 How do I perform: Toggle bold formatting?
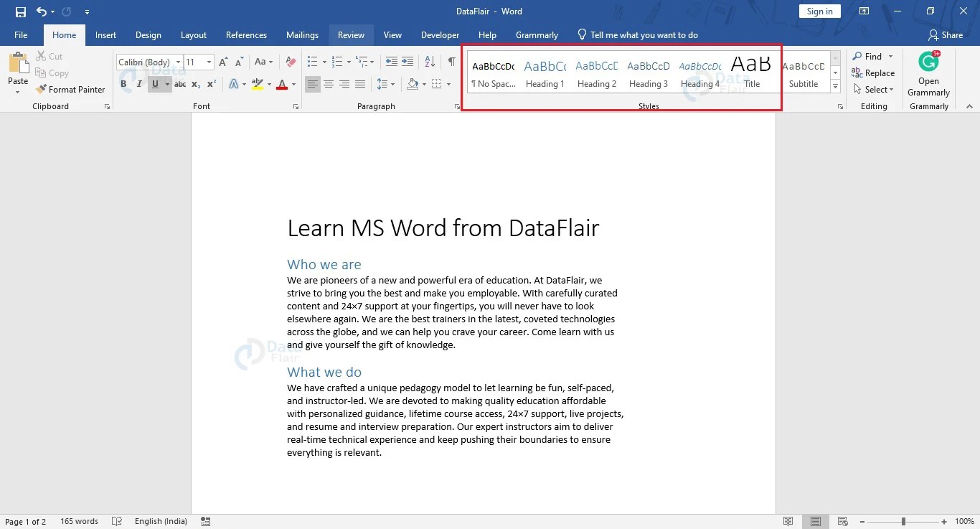[123, 84]
